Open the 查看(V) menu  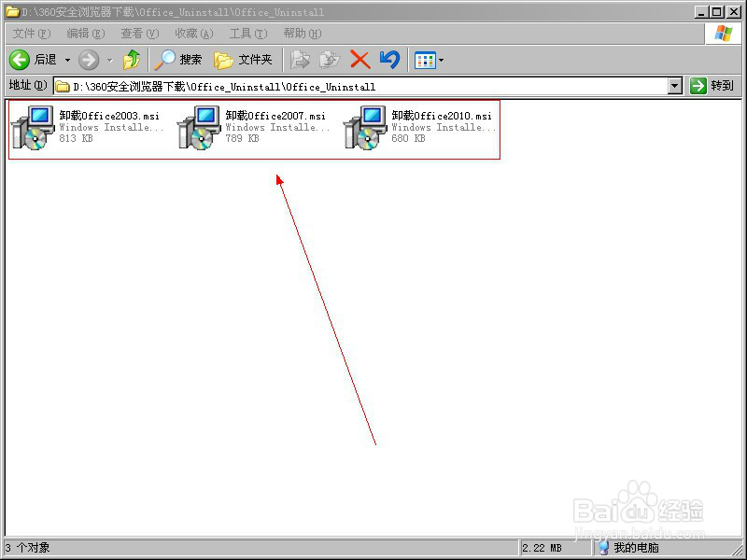[x=139, y=34]
